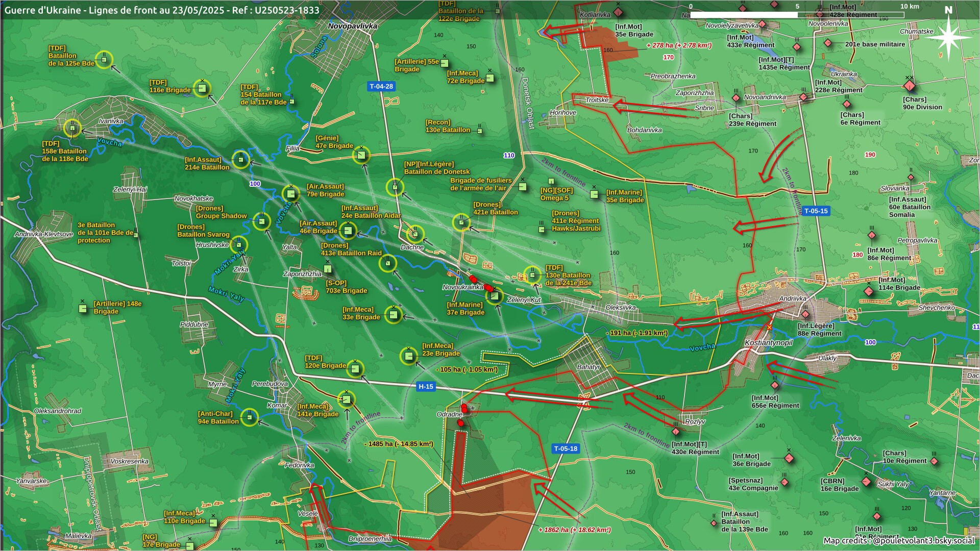Click the Troitske village label

[x=597, y=100]
